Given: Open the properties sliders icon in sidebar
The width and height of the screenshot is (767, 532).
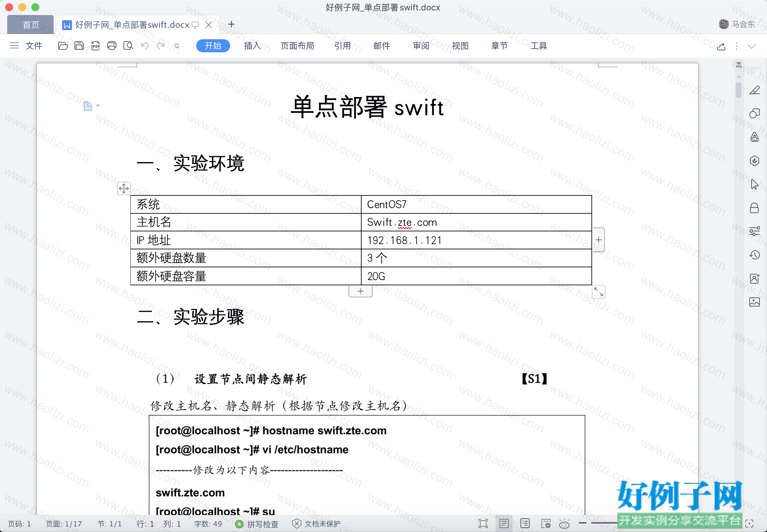Looking at the screenshot, I should tap(754, 231).
